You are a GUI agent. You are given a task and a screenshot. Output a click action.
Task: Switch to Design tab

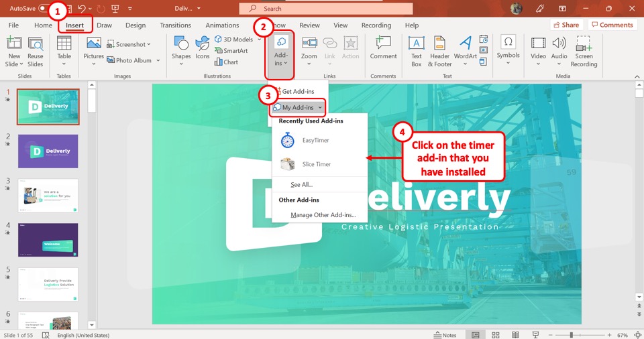[136, 25]
